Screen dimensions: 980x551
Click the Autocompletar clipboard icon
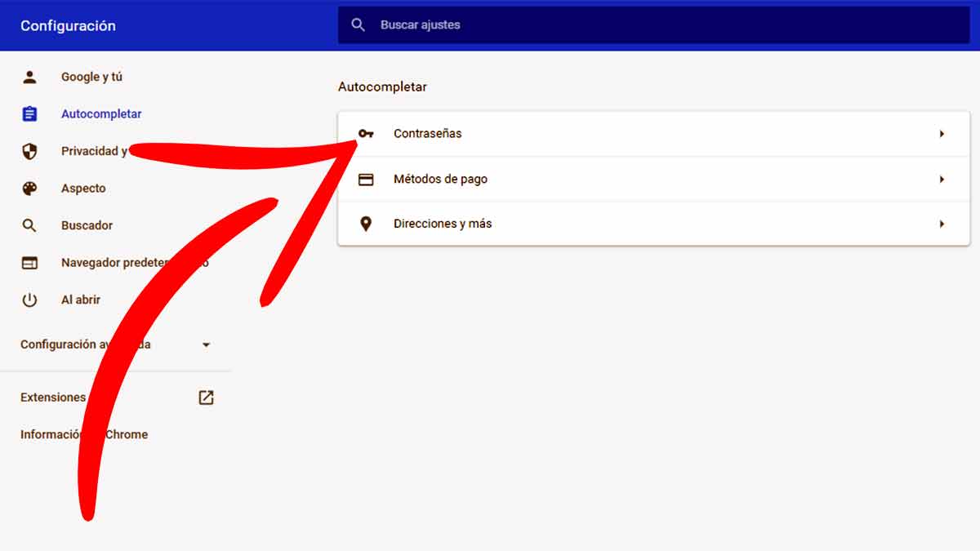point(30,113)
